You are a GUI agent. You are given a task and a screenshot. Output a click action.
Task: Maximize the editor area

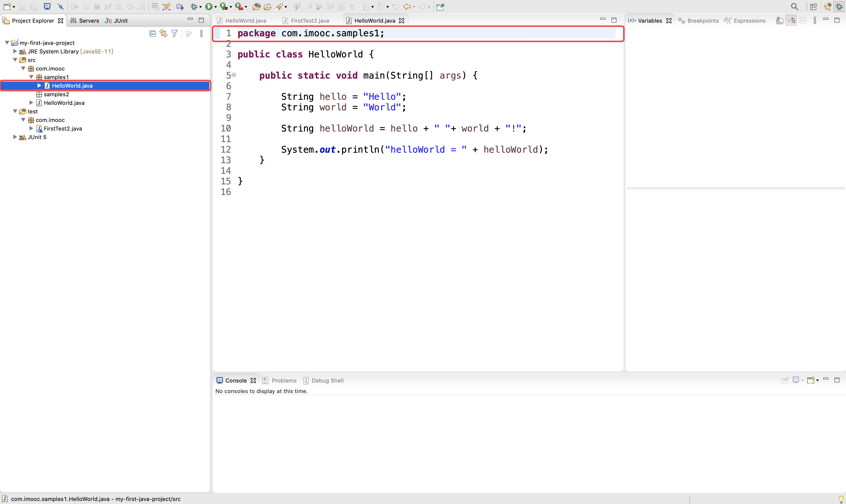(x=614, y=20)
